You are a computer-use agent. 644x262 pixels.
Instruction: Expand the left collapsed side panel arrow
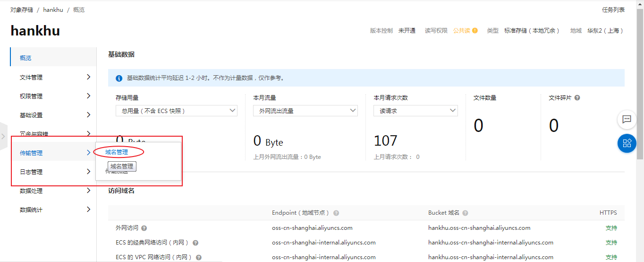(3, 137)
